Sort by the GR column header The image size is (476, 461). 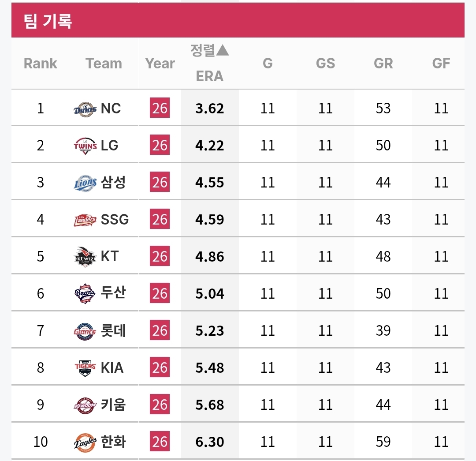coord(383,64)
